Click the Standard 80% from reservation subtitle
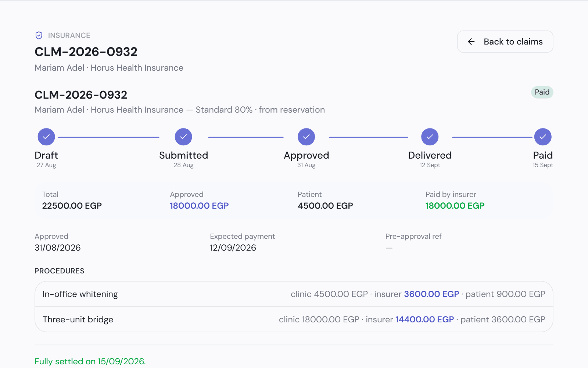The width and height of the screenshot is (588, 368). [180, 110]
